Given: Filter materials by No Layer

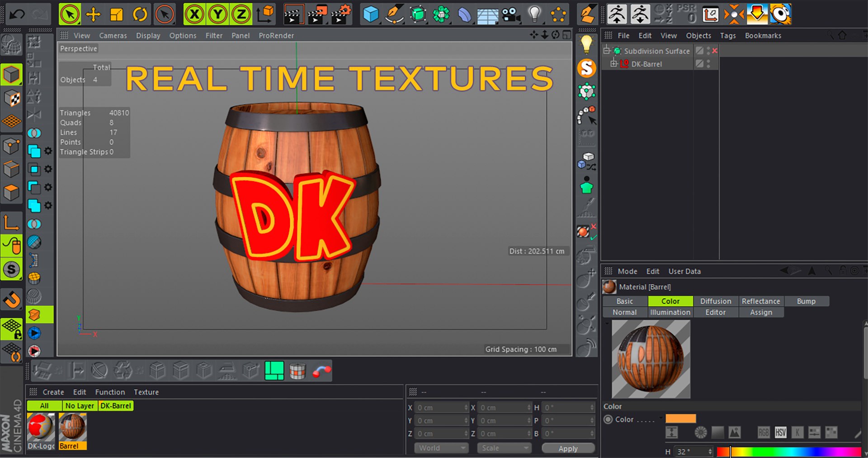Looking at the screenshot, I should (80, 406).
